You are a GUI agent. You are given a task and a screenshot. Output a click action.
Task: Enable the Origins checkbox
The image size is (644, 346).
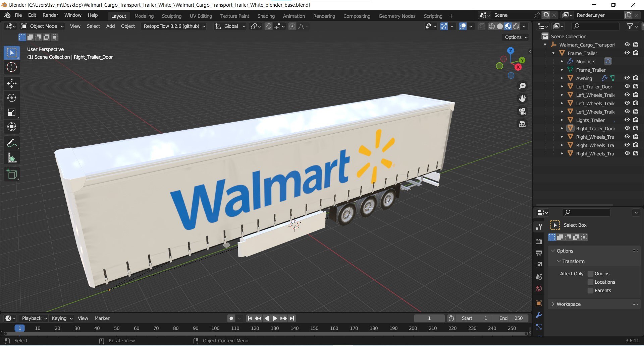pos(591,274)
